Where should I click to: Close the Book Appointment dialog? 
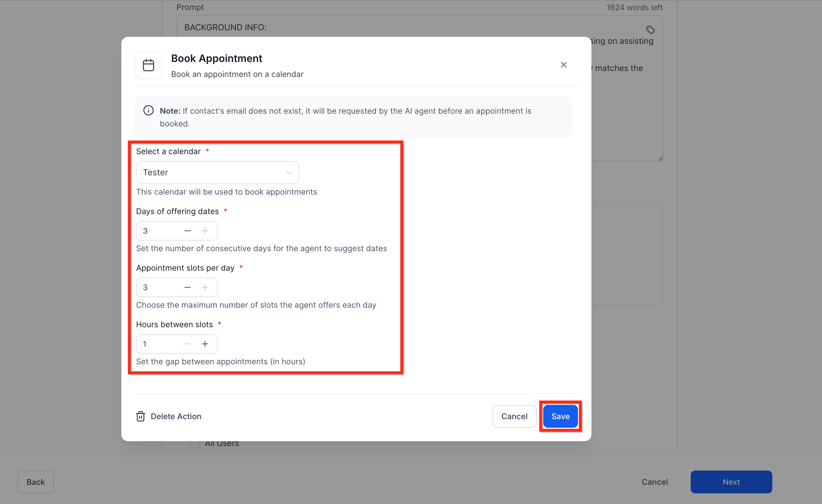tap(563, 65)
